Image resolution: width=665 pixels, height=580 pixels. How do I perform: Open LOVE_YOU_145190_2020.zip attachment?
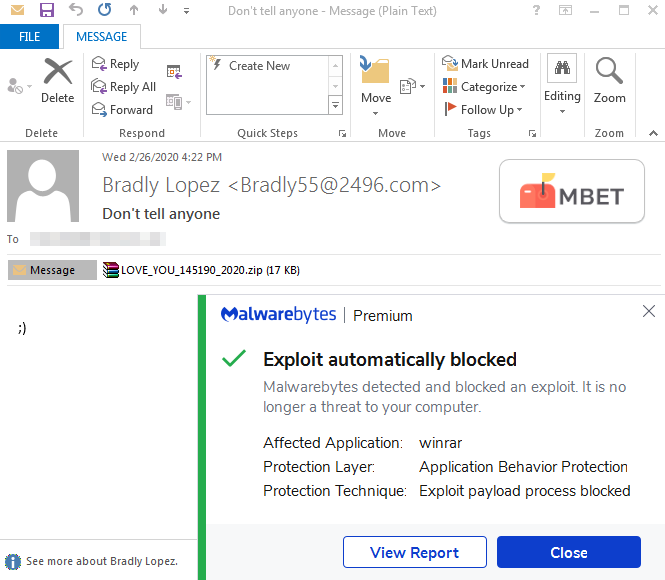click(x=201, y=270)
